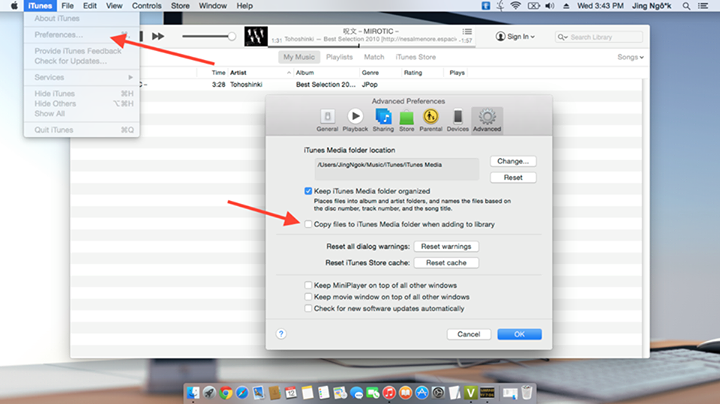Viewport: 720px width, 404px height.
Task: Select the Parental controls icon
Action: [431, 119]
